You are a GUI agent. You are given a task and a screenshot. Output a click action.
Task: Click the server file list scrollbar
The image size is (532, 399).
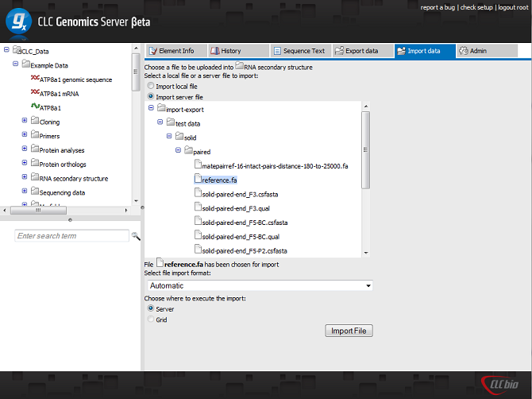coord(365,151)
